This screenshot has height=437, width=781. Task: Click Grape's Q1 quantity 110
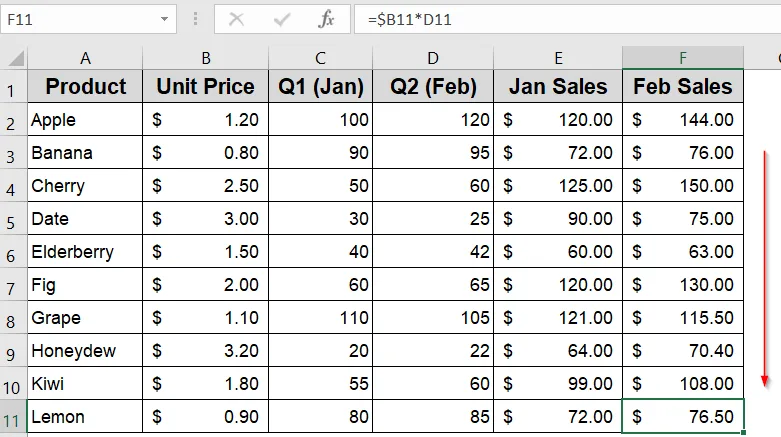click(x=320, y=317)
